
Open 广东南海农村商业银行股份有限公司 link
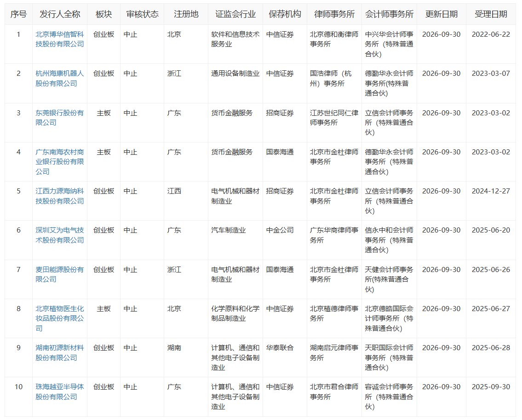pyautogui.click(x=60, y=162)
